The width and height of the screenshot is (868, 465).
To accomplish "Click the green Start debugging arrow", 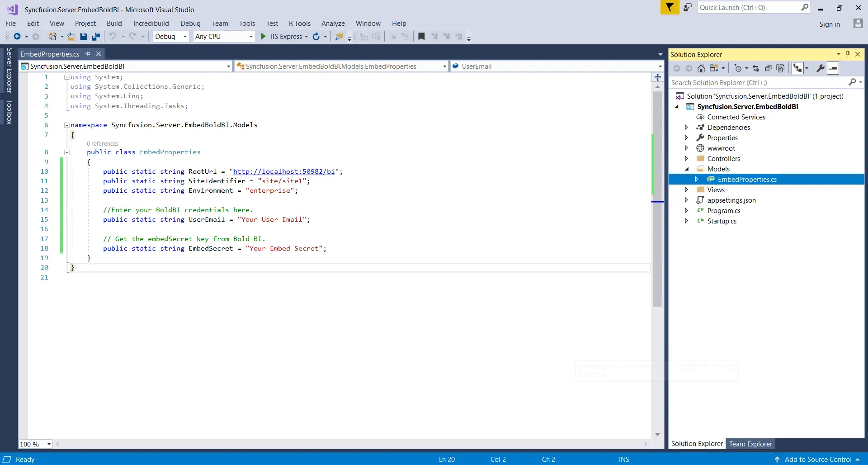I will 264,37.
